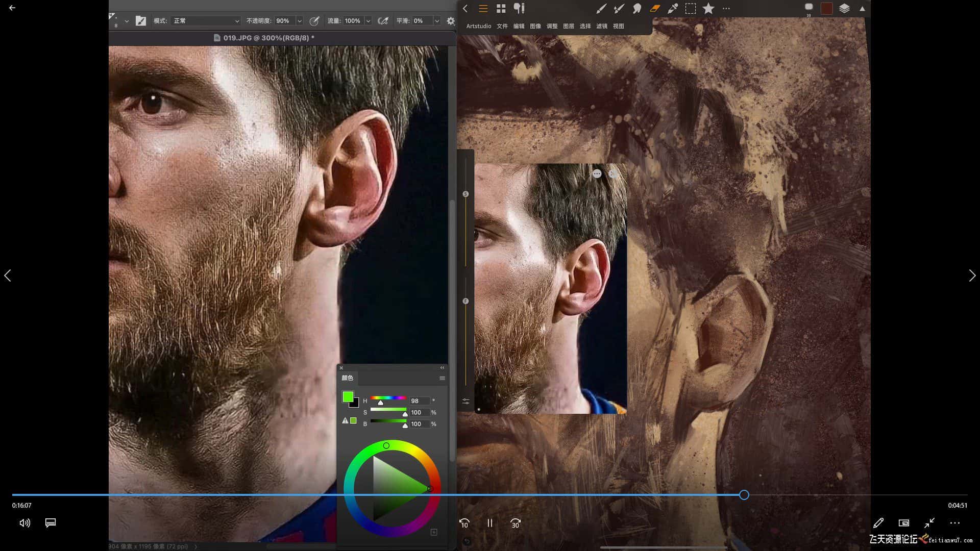This screenshot has height=551, width=980.
Task: Open the grid gallery view icon
Action: [501, 9]
